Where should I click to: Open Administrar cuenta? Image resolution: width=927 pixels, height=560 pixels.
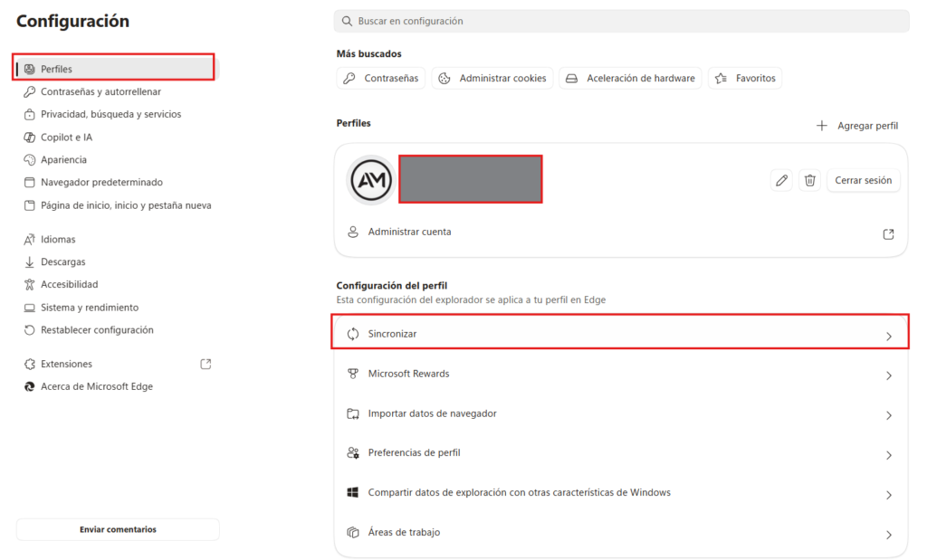point(621,233)
